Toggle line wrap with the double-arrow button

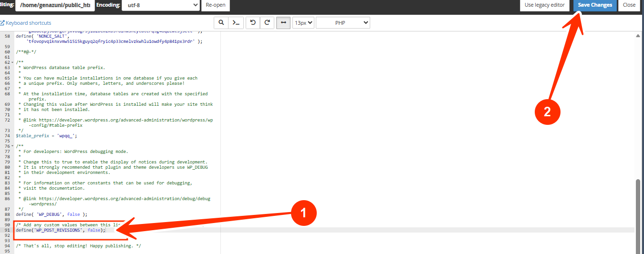283,22
